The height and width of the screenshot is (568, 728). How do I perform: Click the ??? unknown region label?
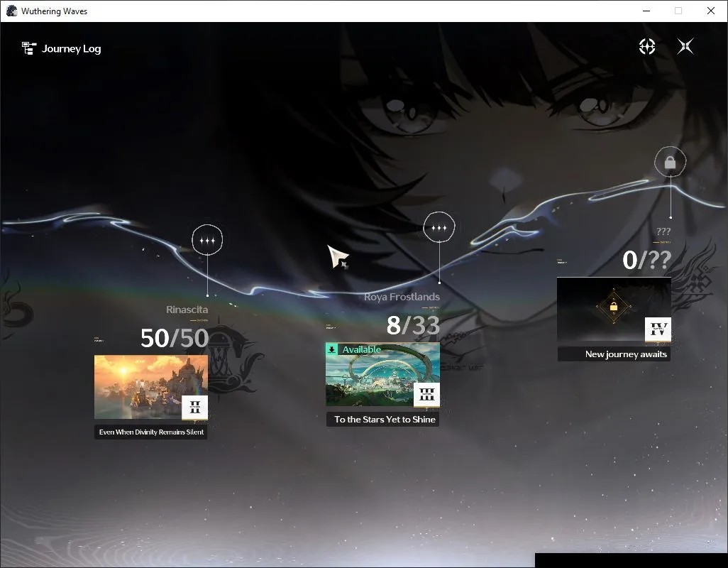tap(663, 231)
